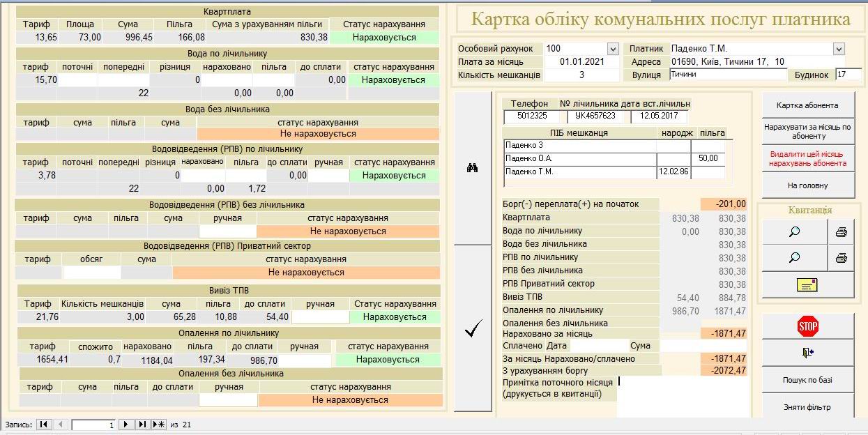Click running total 884,78 for Вивіз ТПВ
Image resolution: width=868 pixels, height=435 pixels.
pyautogui.click(x=724, y=298)
